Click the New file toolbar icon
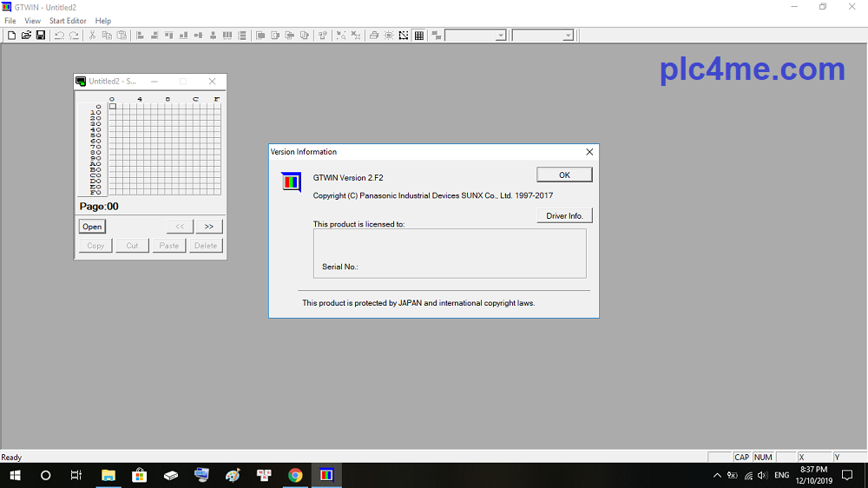 [11, 36]
